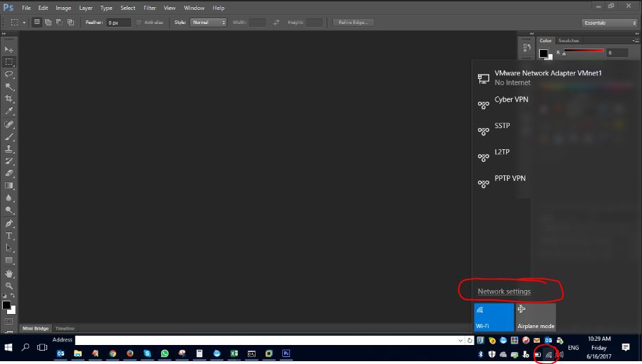Open marquee tool preset picker arrow

tap(24, 23)
